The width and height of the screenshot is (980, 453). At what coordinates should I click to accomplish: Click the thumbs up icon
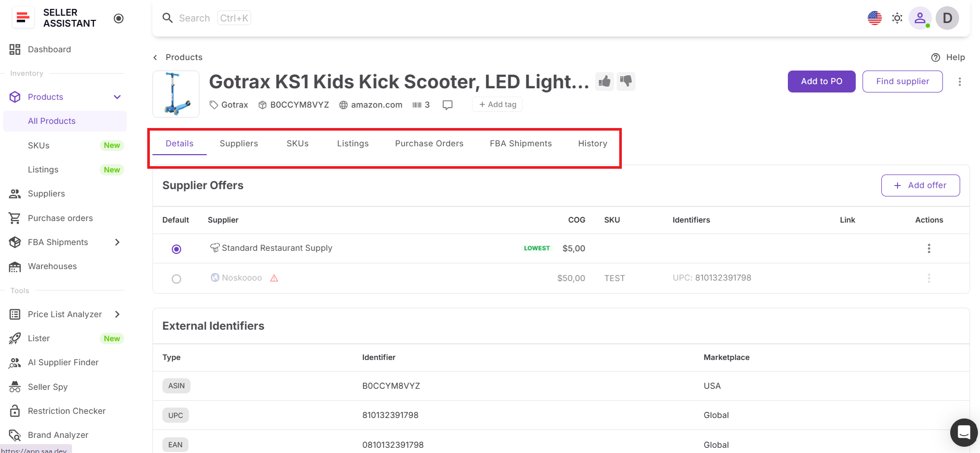(x=605, y=82)
